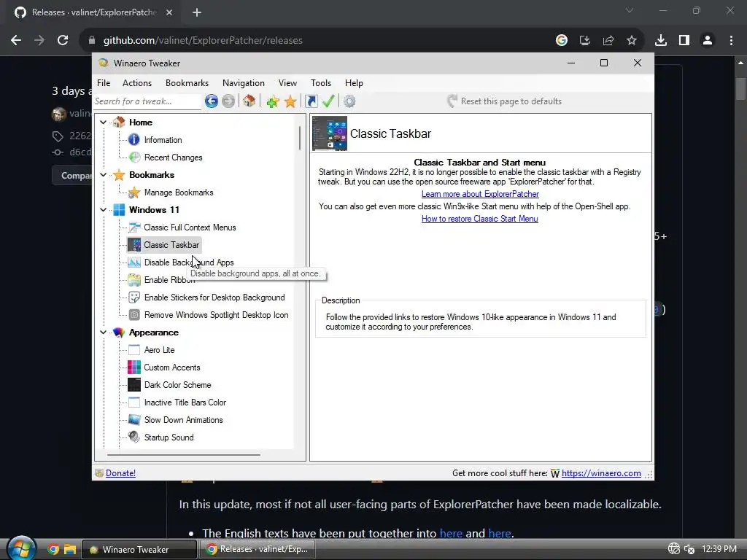Screen dimensions: 747x560
Task: Click Learn more about ExplorerPatcher link
Action: coord(480,194)
